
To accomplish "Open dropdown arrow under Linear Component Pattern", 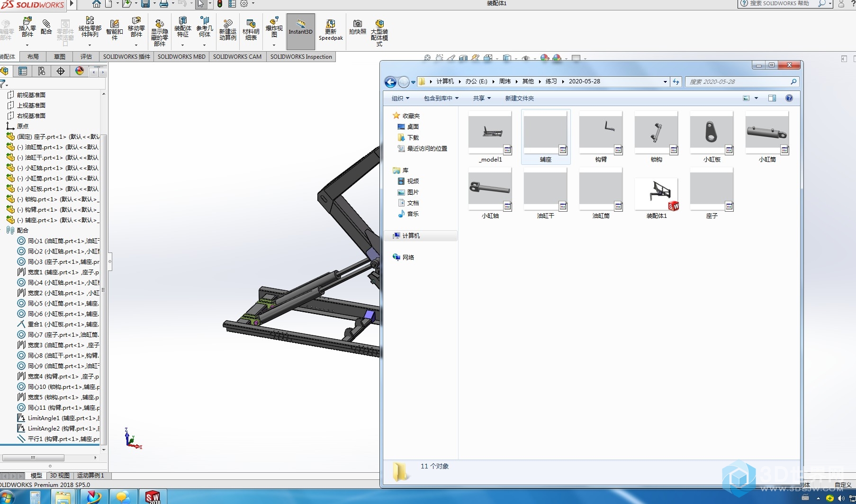I will tap(90, 45).
